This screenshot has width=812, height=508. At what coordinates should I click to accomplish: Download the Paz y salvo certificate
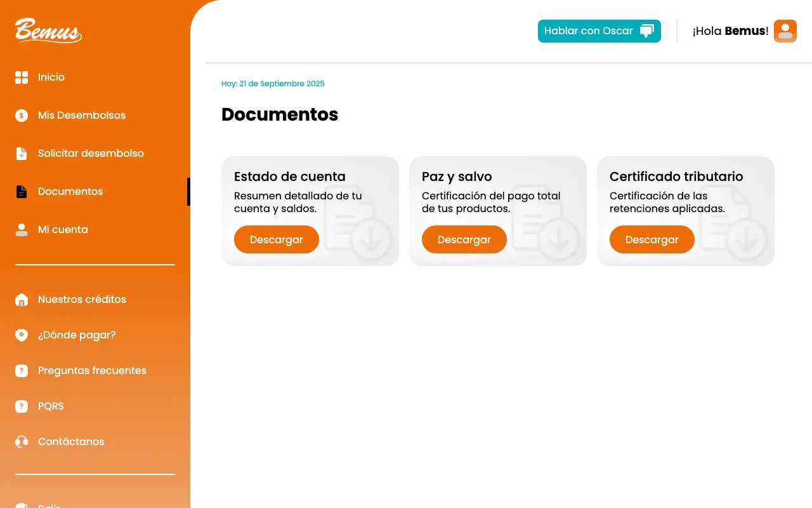pos(464,239)
